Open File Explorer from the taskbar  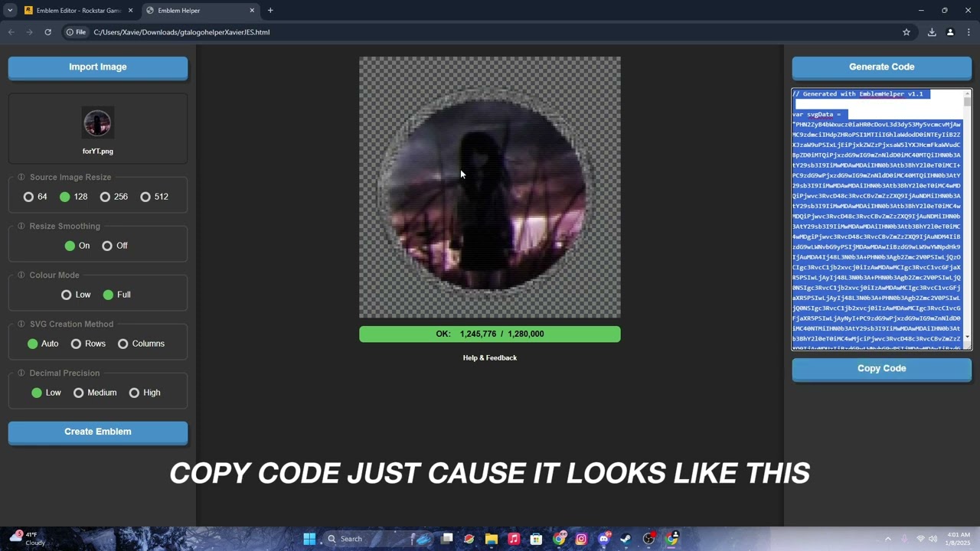point(492,539)
